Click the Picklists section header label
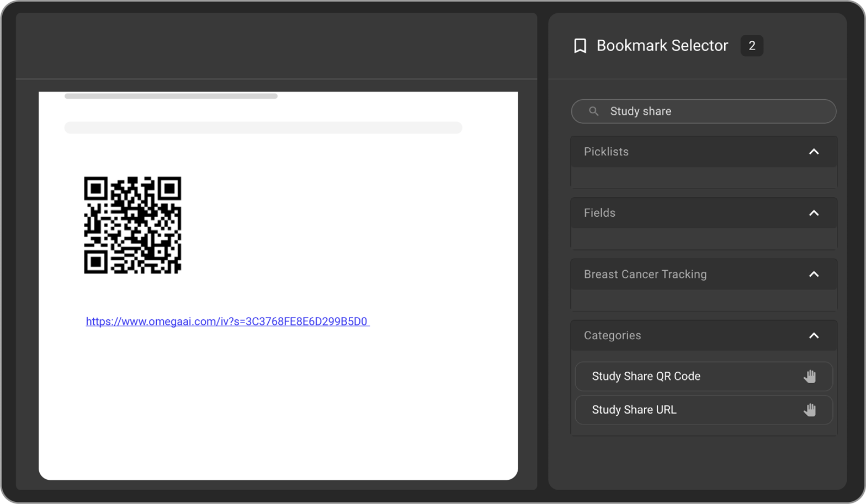866x504 pixels. click(606, 152)
